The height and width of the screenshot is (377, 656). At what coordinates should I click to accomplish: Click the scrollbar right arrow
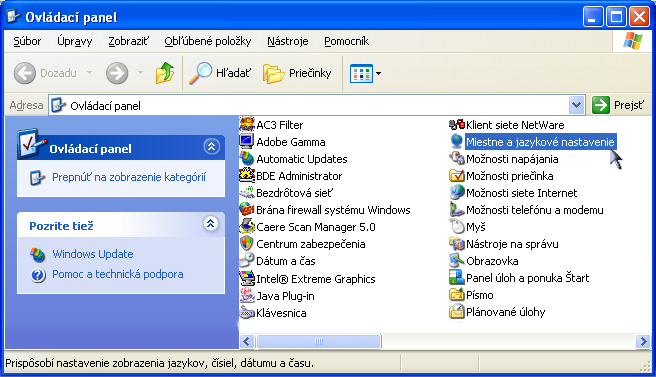coord(643,341)
